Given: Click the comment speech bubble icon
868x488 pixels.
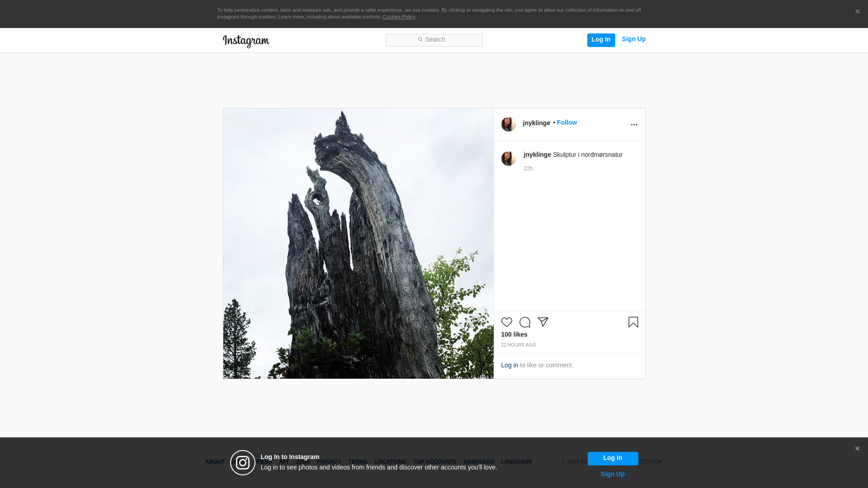Looking at the screenshot, I should (525, 322).
